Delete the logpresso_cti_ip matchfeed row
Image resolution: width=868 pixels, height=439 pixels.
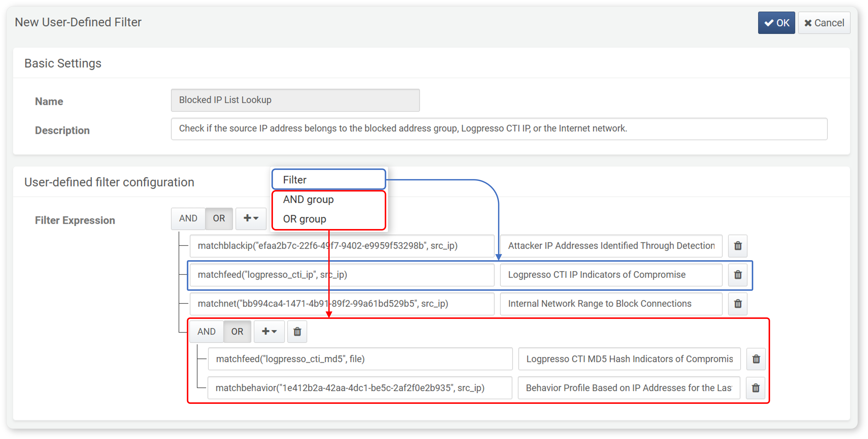click(738, 275)
